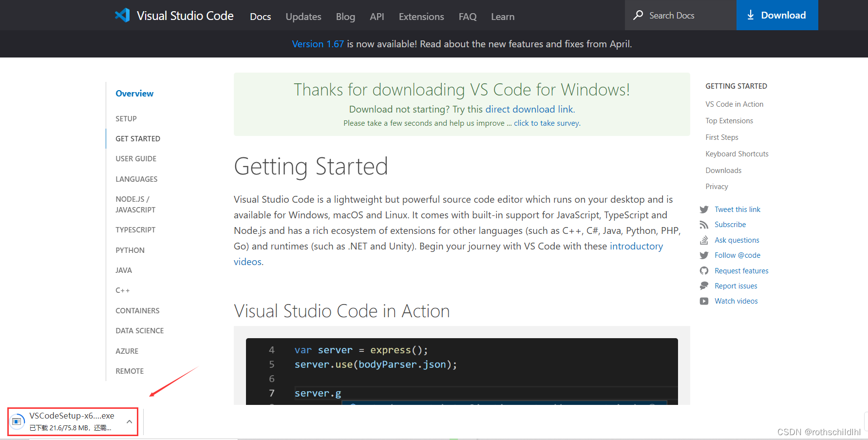Expand the USER GUIDE sidebar section
Viewport: 868px width, 440px height.
[136, 159]
